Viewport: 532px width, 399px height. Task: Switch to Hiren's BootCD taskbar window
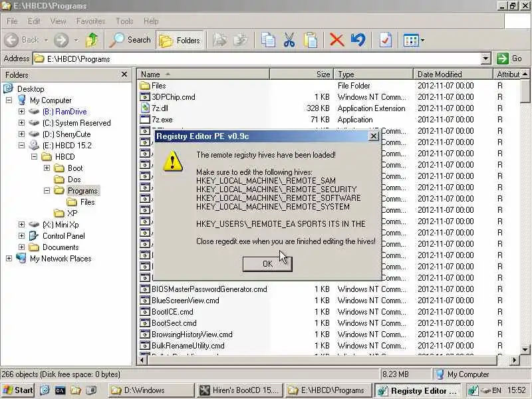point(240,390)
